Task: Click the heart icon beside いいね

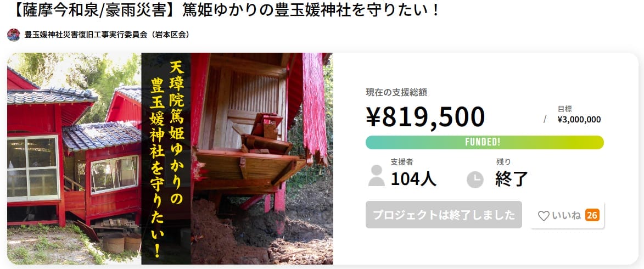Action: point(544,216)
